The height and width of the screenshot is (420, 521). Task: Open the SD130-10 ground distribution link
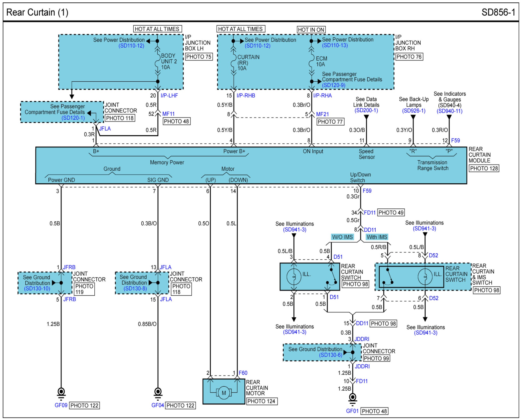pos(37,288)
